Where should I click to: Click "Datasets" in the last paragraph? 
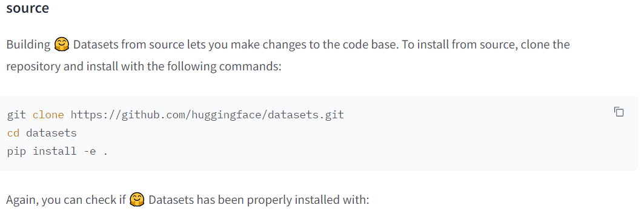click(x=171, y=200)
